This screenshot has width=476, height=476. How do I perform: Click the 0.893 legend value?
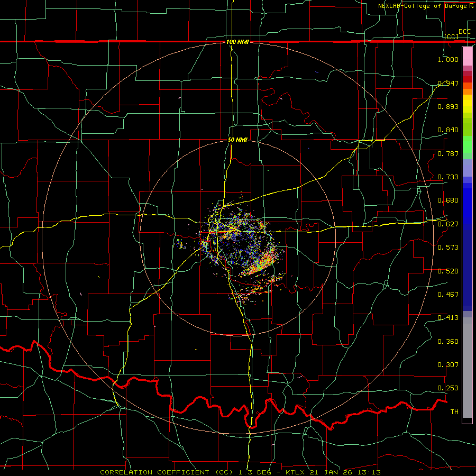tap(448, 106)
